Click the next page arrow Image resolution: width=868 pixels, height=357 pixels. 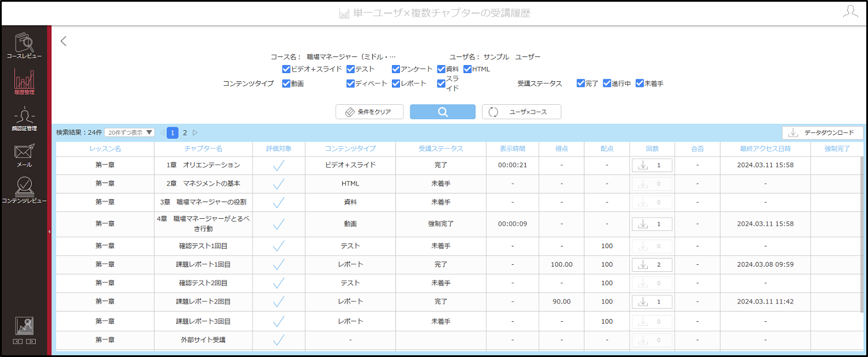point(195,132)
